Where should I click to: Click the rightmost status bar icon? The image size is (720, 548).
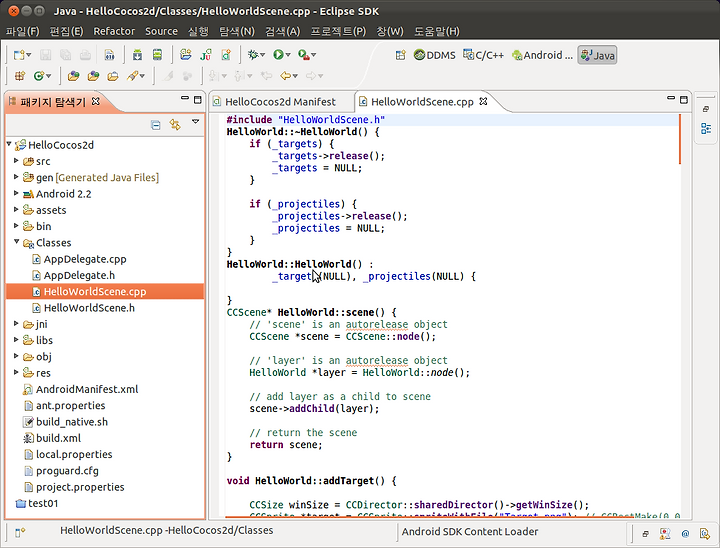pyautogui.click(x=705, y=533)
